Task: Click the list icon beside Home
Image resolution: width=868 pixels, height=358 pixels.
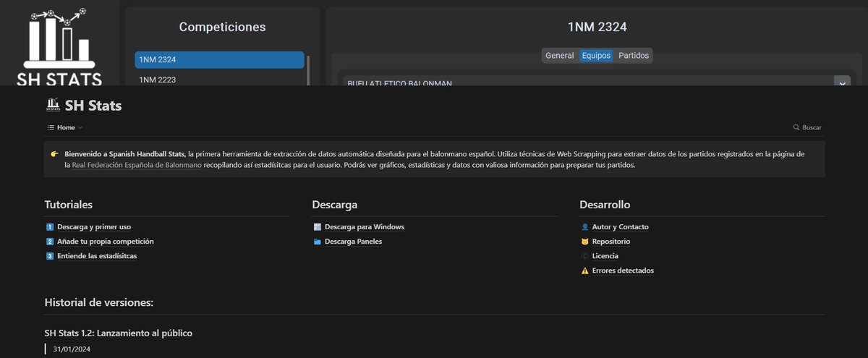Action: coord(51,127)
